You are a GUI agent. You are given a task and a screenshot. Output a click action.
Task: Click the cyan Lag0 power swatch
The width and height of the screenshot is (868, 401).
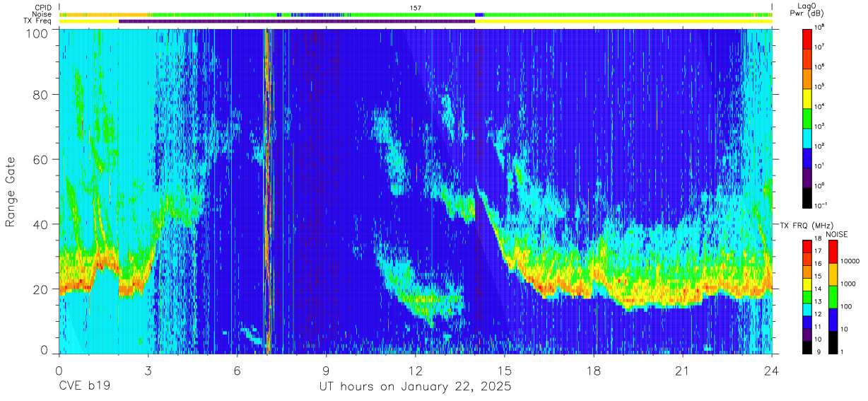point(807,137)
